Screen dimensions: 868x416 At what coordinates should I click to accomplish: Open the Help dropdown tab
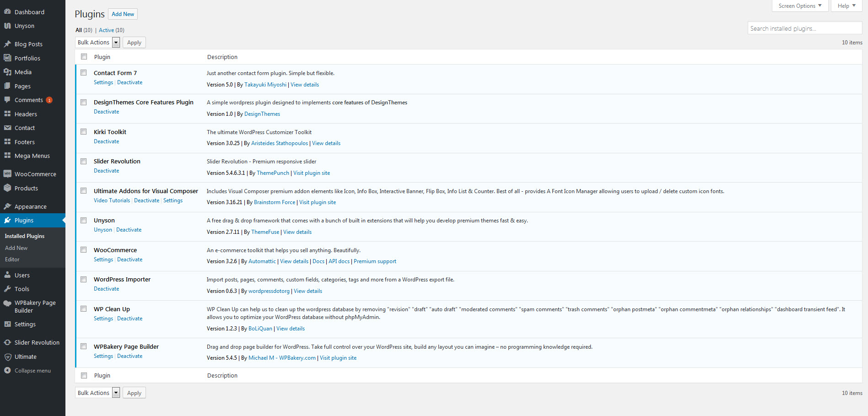pyautogui.click(x=846, y=6)
